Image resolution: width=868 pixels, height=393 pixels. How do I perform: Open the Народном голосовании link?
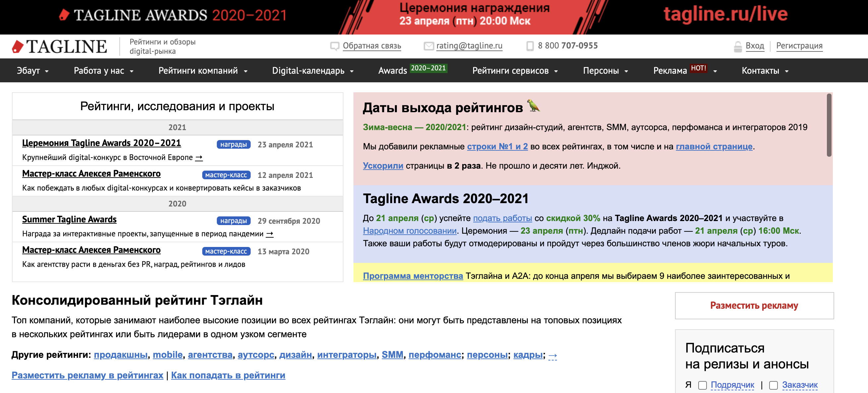tap(410, 231)
